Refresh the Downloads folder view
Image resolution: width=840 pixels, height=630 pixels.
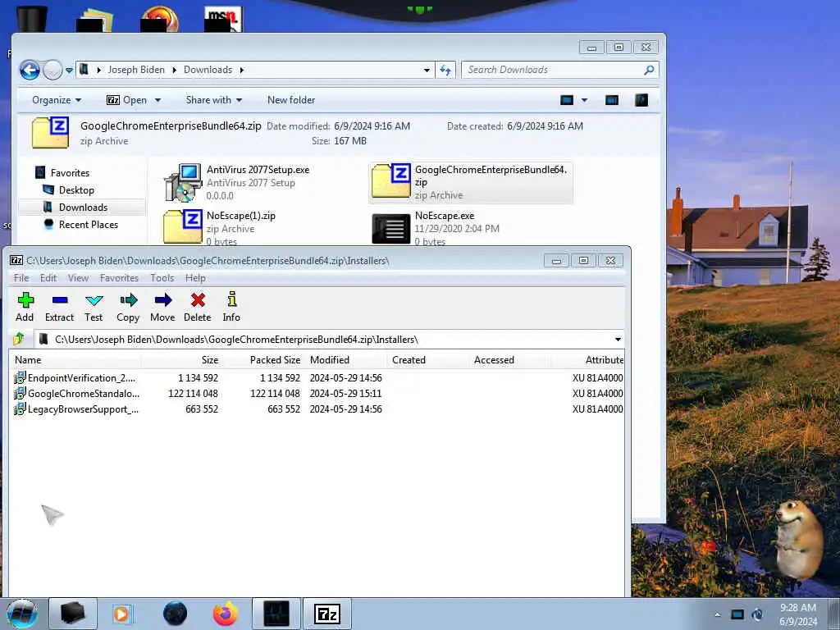point(445,71)
